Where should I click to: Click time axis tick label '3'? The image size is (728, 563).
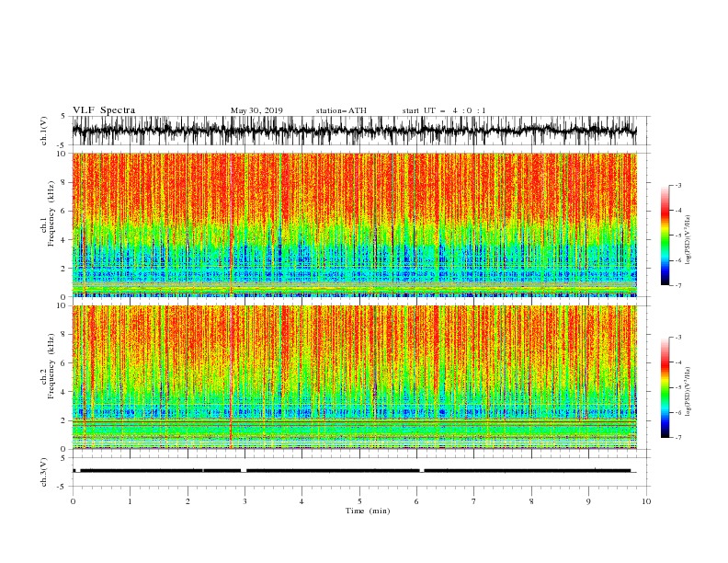[x=245, y=501]
